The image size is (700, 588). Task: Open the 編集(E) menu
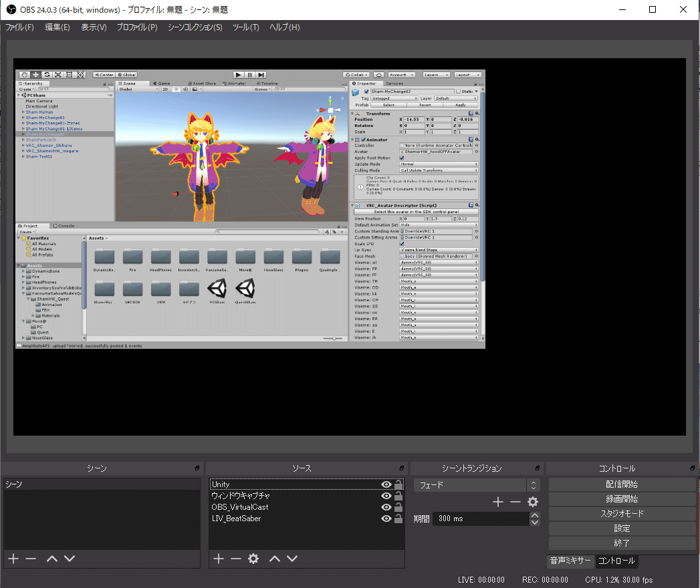57,27
